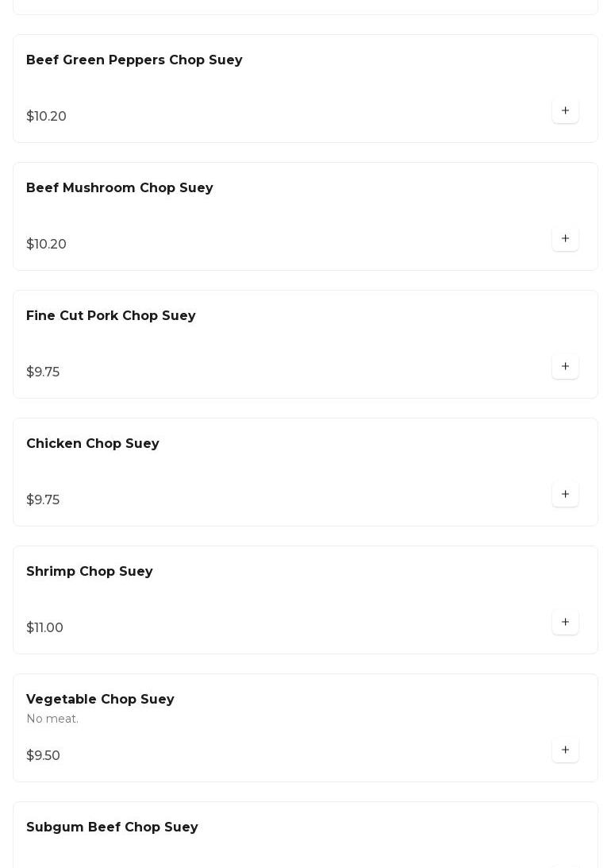Click the $9.50 Vegetable Chop Suey price
This screenshot has height=868, width=611.
coord(43,756)
